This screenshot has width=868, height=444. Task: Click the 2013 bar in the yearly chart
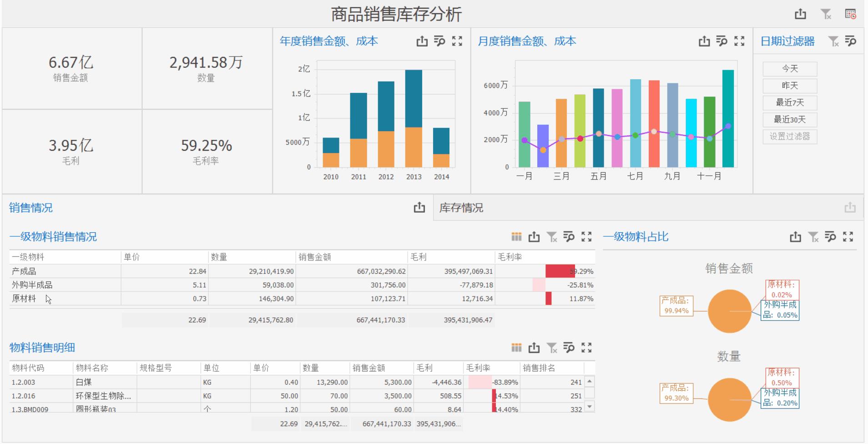pos(414,118)
